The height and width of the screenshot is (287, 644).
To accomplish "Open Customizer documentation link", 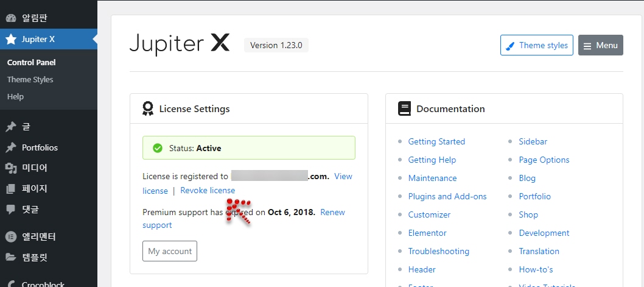I will coord(429,214).
